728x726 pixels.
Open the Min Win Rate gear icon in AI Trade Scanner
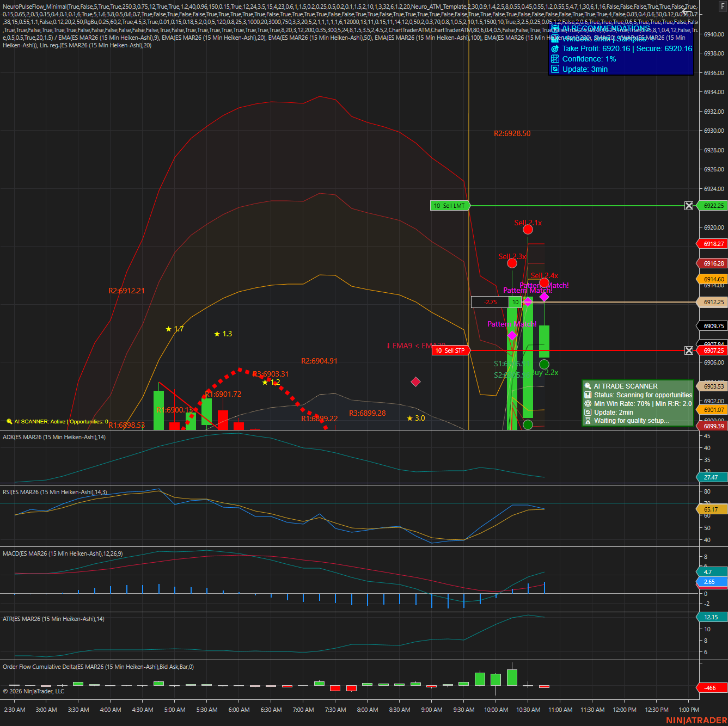(588, 404)
